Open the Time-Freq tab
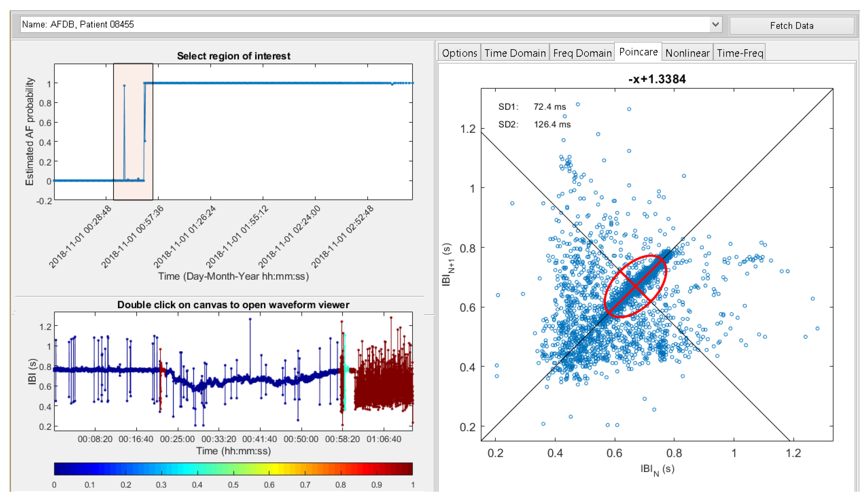Screen dimensions: 868x500 [x=739, y=53]
